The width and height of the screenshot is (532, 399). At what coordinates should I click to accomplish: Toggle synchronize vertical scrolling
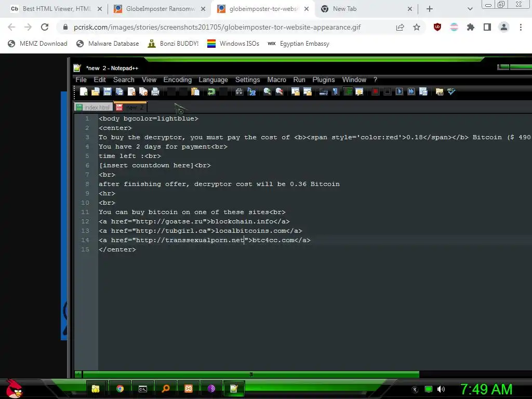pyautogui.click(x=296, y=91)
